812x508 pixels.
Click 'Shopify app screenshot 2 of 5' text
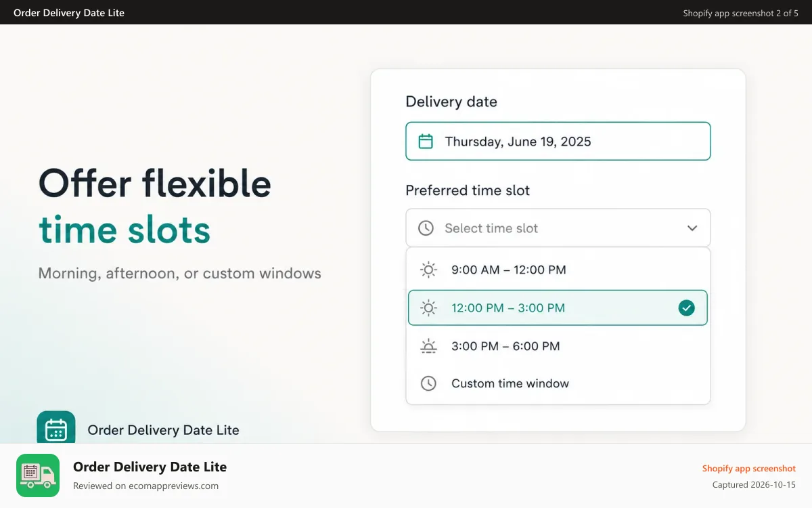(741, 13)
